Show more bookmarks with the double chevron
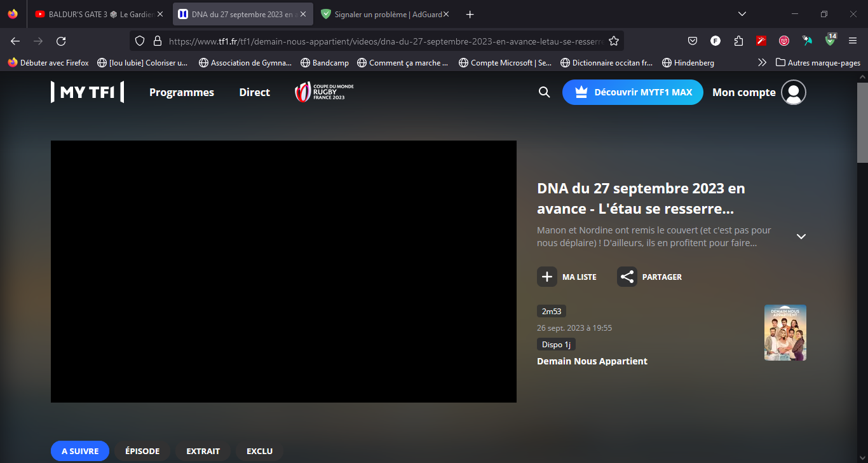Screen dimensions: 868x463 (762, 62)
